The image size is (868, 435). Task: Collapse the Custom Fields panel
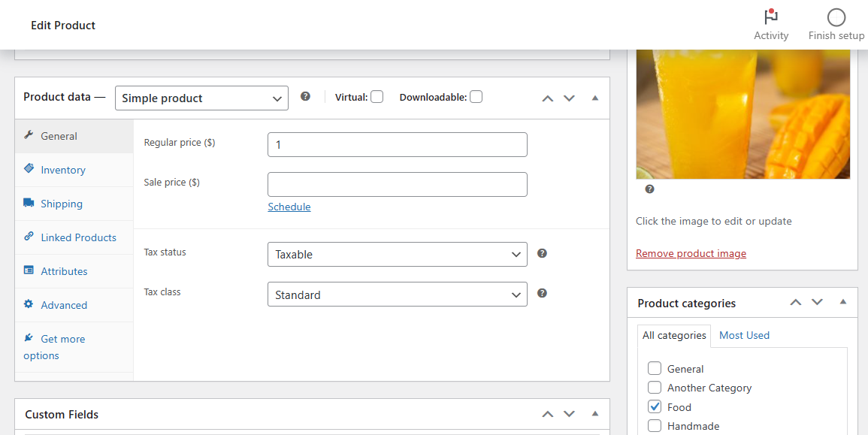[x=595, y=413]
